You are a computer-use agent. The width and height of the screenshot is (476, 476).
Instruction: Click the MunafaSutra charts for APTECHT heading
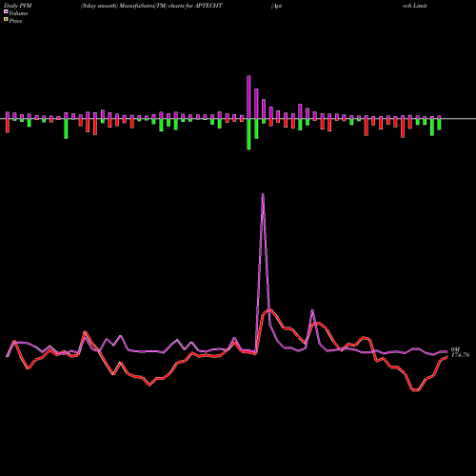coord(151,6)
